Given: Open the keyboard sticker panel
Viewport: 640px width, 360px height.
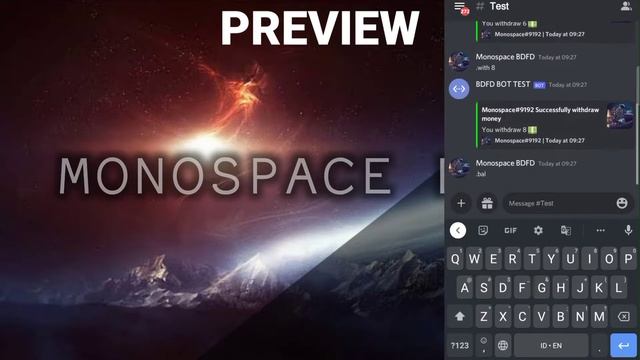Looking at the screenshot, I should [483, 231].
